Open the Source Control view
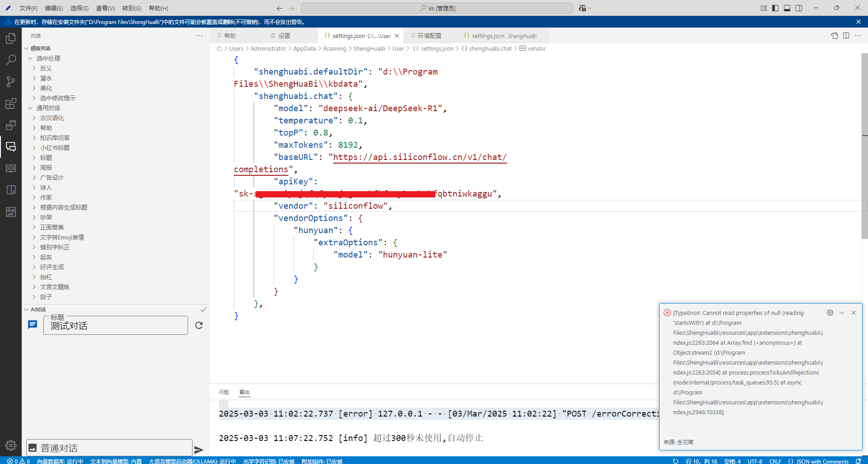The height and width of the screenshot is (464, 868). 11,81
